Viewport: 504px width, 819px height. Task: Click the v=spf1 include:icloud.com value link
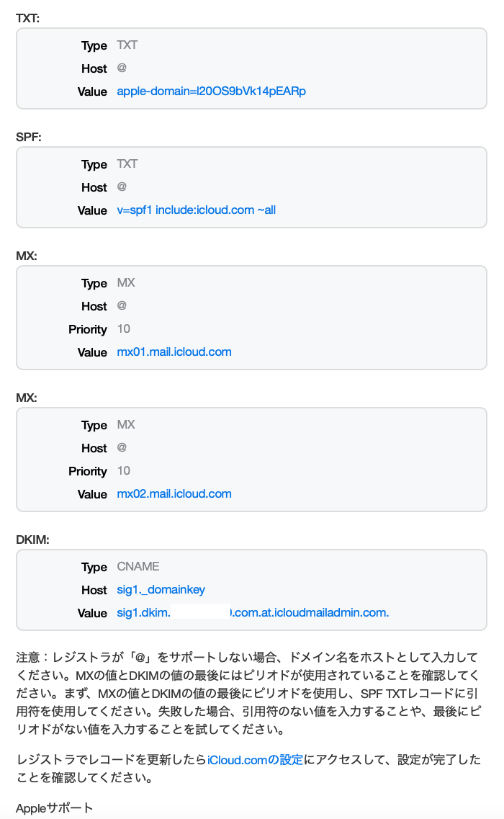pyautogui.click(x=196, y=210)
